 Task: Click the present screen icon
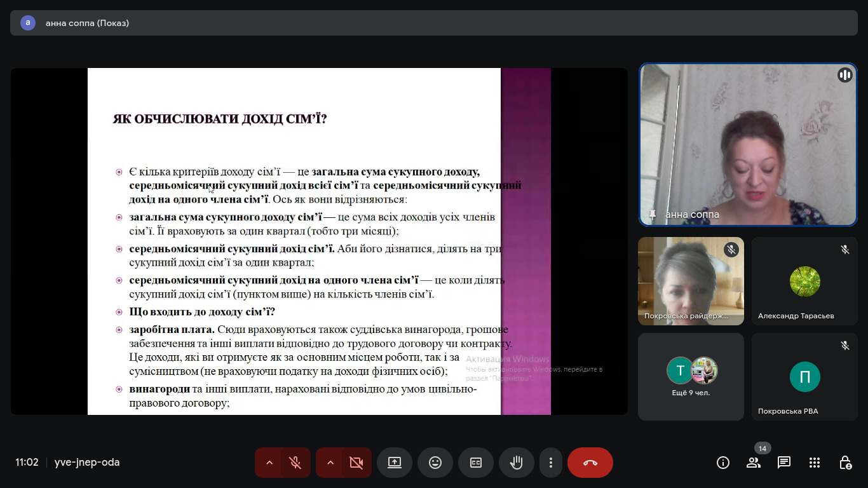tap(395, 463)
